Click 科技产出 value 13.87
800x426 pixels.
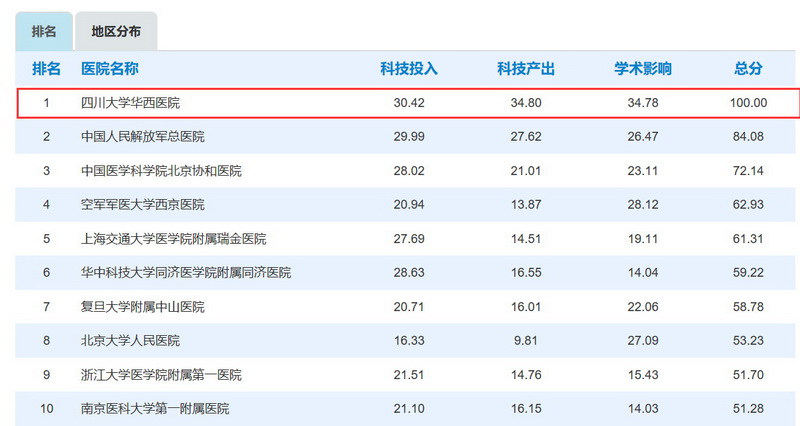point(526,205)
